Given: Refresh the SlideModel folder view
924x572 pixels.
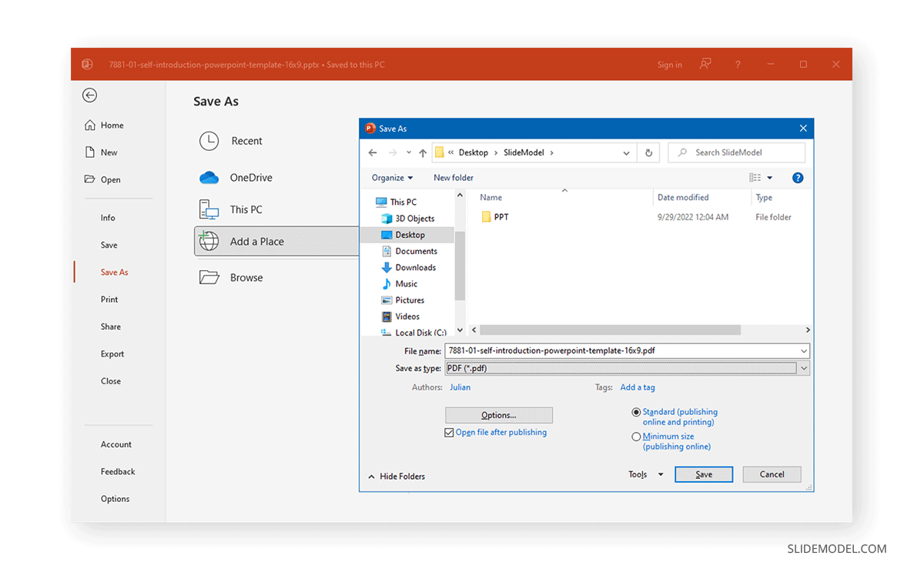Looking at the screenshot, I should [x=648, y=152].
